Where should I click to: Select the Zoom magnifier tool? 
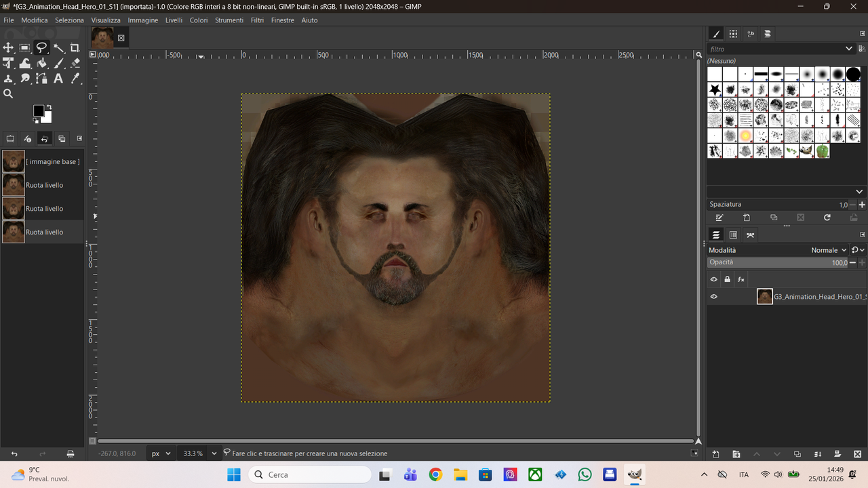pos(8,94)
